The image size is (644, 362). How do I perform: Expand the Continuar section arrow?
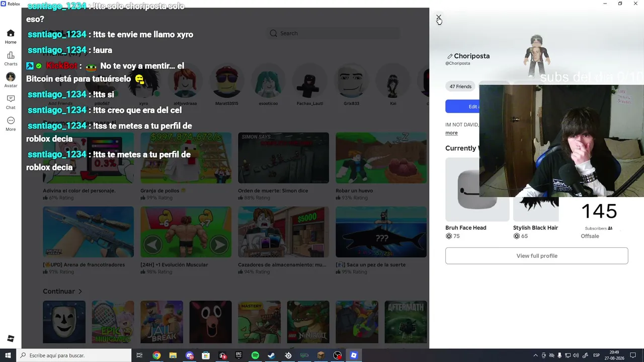[80, 291]
